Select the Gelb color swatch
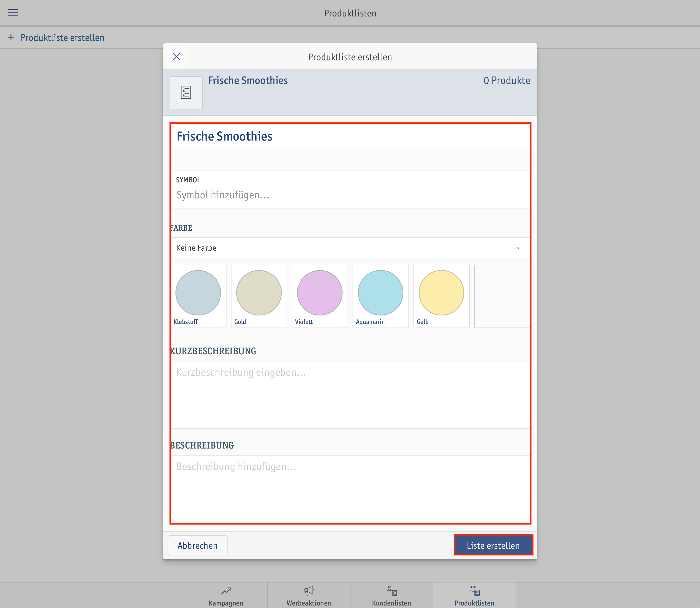The width and height of the screenshot is (700, 608). (441, 296)
